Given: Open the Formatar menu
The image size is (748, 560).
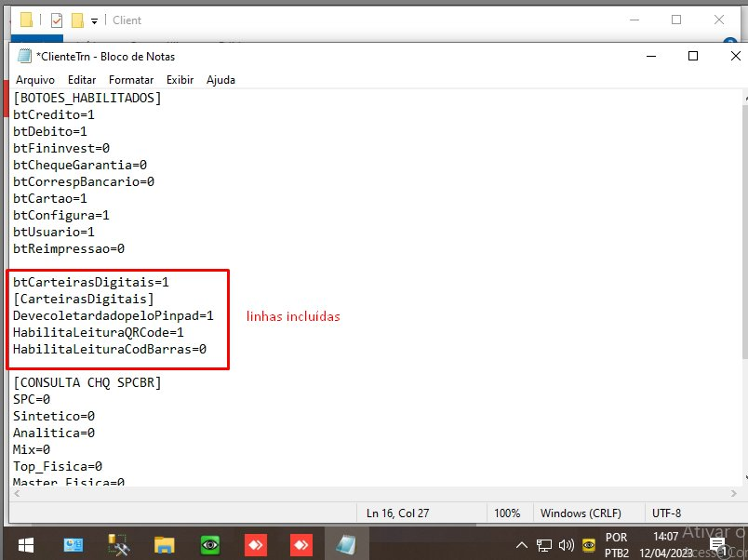Looking at the screenshot, I should [x=131, y=80].
